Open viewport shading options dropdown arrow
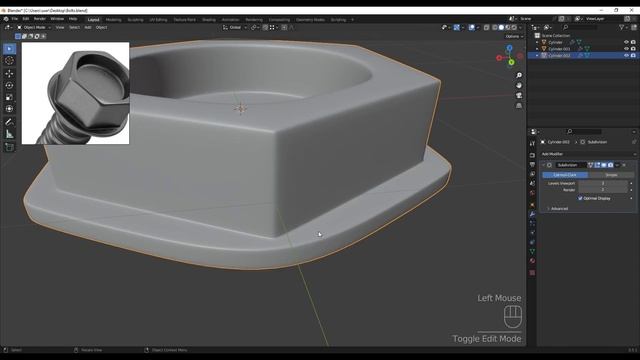Image resolution: width=640 pixels, height=360 pixels. (x=520, y=27)
